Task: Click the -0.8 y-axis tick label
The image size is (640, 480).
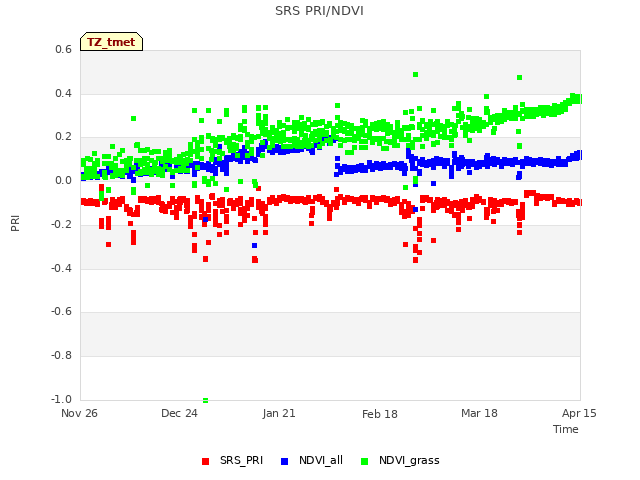Action: (61, 356)
